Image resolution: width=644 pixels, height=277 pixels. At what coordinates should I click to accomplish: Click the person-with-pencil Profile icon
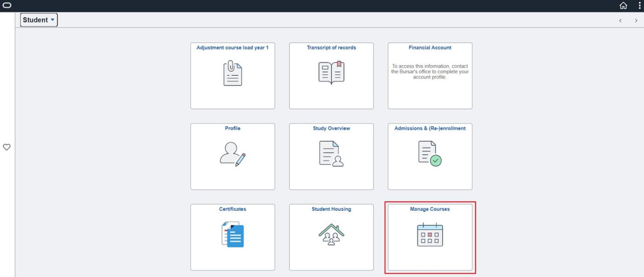[233, 154]
